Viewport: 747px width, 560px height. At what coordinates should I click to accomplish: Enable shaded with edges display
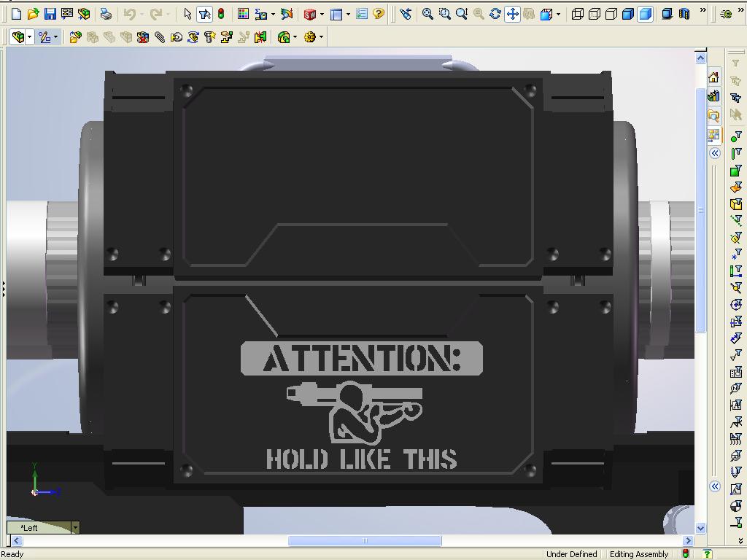pyautogui.click(x=628, y=14)
